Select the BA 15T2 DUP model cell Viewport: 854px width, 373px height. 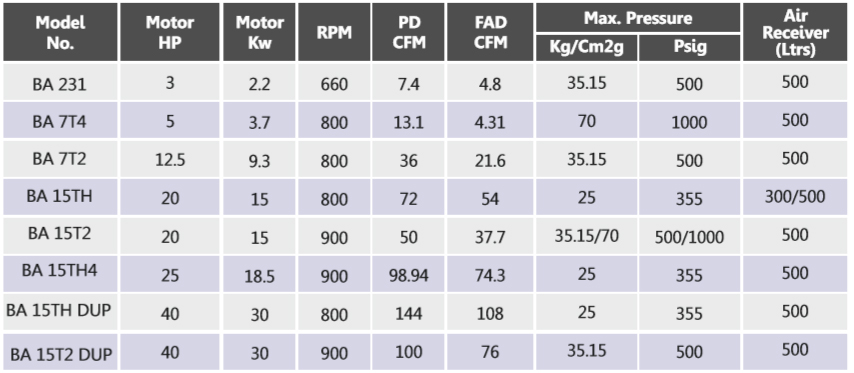60,352
